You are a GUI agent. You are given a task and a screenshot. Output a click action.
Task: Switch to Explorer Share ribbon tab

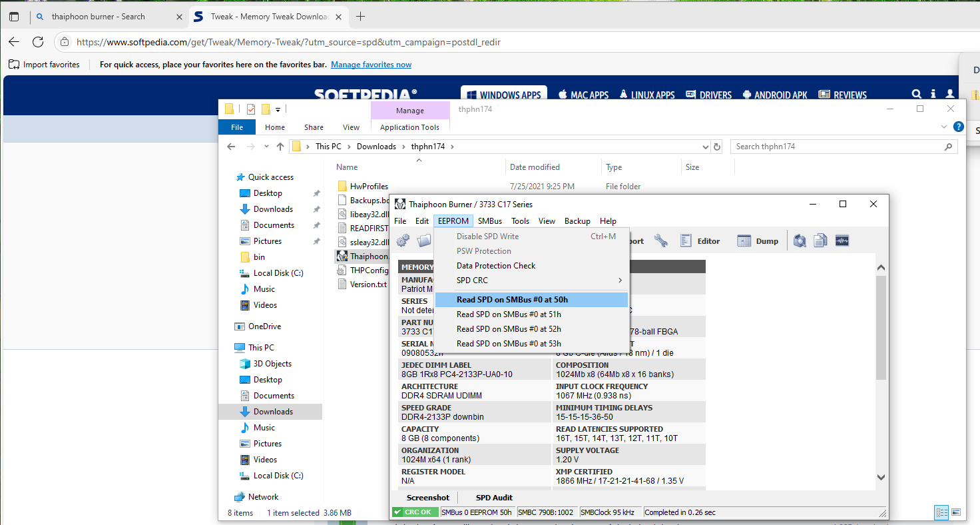tap(314, 127)
